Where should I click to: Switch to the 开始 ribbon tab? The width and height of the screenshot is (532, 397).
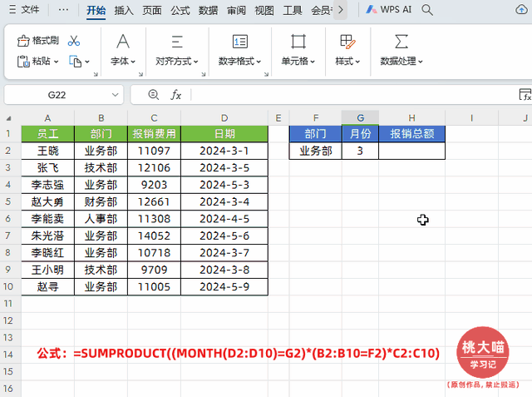point(96,10)
